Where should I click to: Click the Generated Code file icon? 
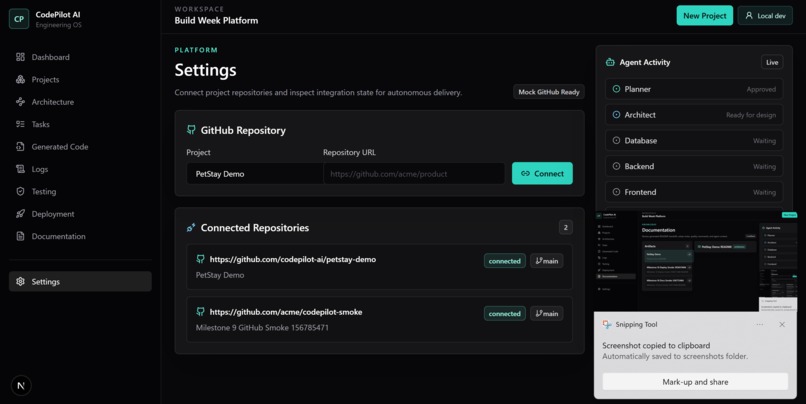tap(21, 146)
